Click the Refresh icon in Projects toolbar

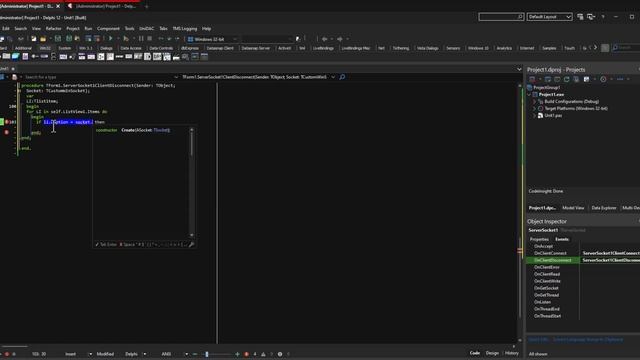coord(567,79)
